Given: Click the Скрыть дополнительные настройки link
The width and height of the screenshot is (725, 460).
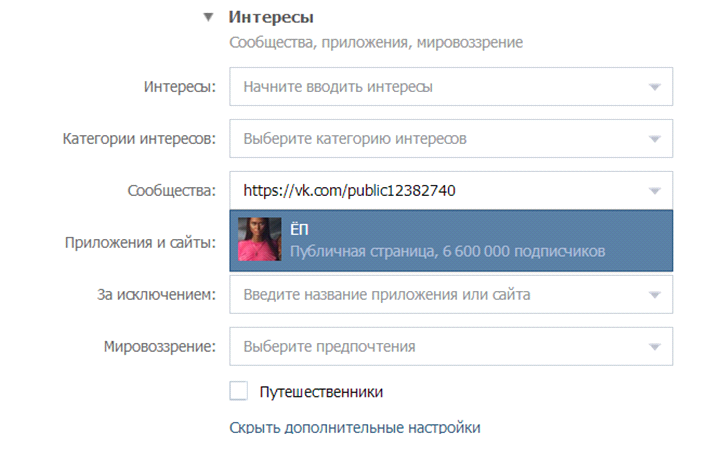Looking at the screenshot, I should tap(355, 427).
